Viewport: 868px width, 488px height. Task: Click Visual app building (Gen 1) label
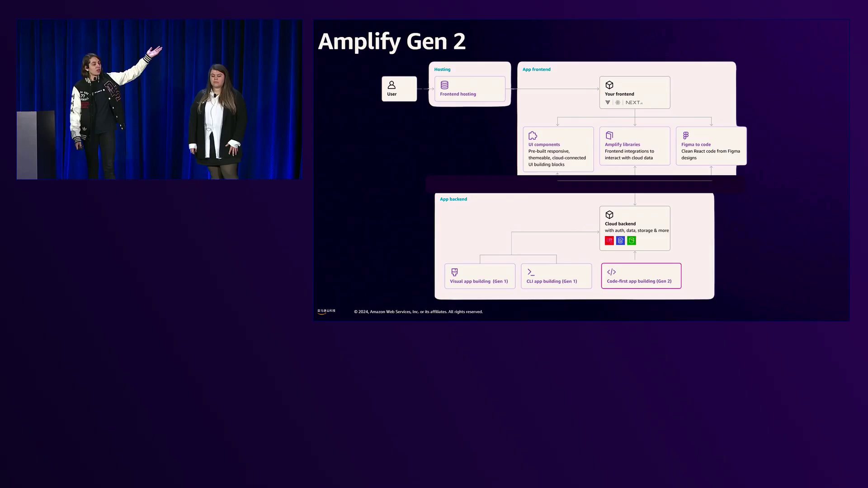pos(479,281)
